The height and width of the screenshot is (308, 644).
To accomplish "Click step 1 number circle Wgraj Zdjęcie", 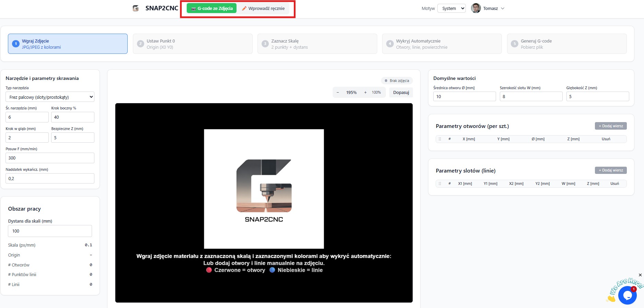I will 16,44.
